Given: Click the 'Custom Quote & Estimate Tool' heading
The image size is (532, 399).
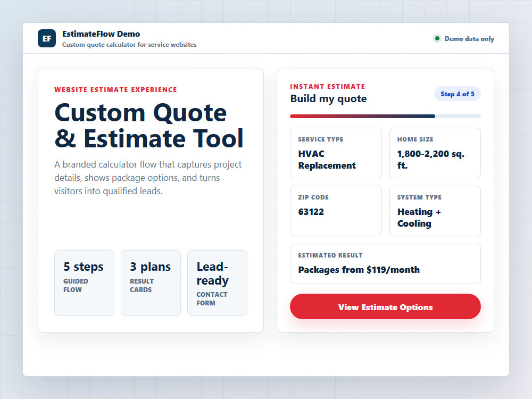Looking at the screenshot, I should [149, 126].
